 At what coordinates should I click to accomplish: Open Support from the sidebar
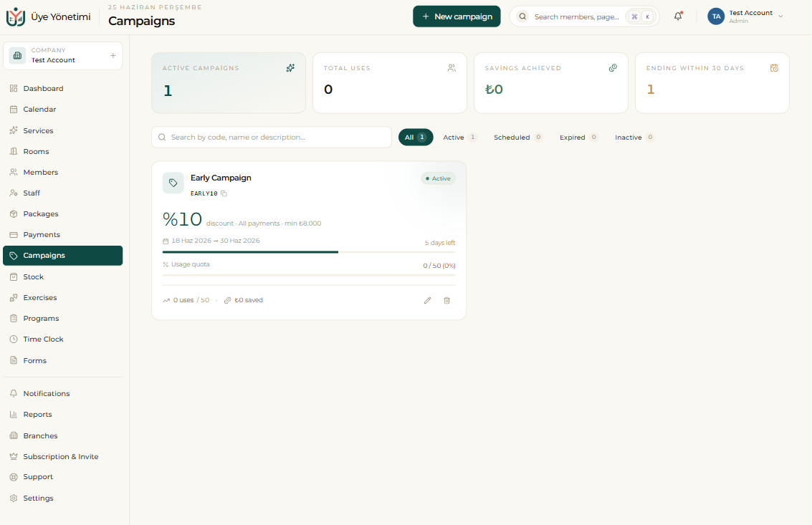click(62, 477)
